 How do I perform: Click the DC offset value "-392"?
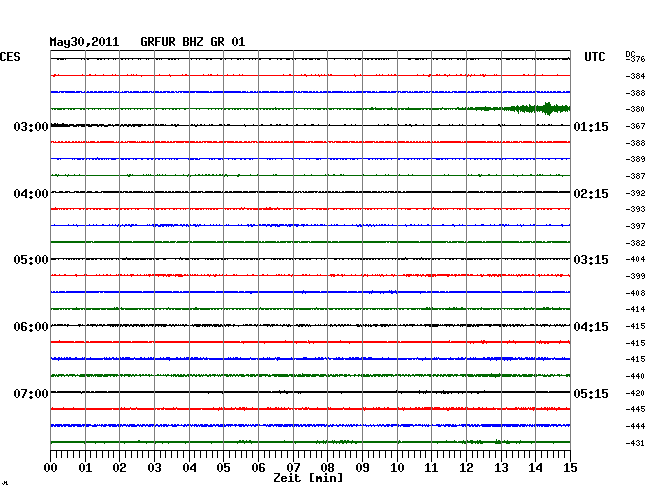[x=635, y=193]
